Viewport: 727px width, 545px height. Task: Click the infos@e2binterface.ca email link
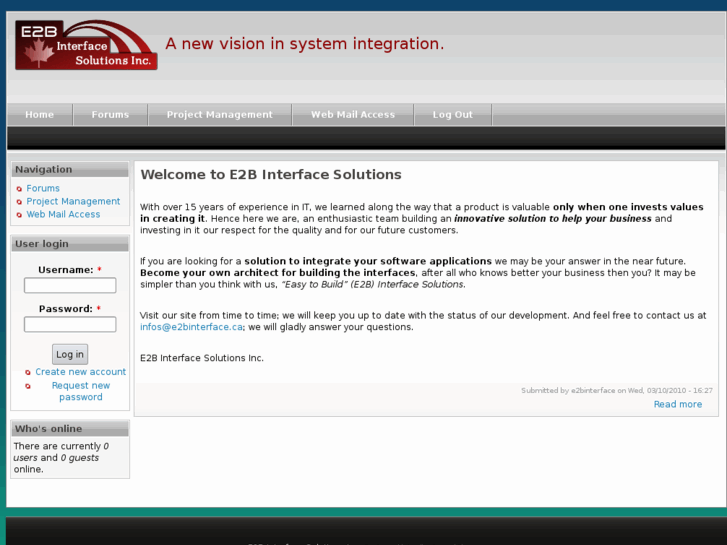click(191, 327)
